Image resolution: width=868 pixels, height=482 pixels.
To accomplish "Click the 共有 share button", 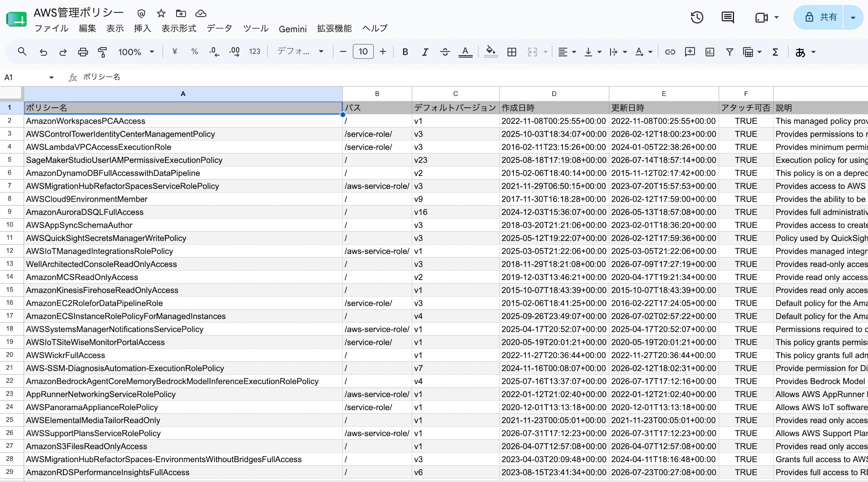I will point(819,17).
